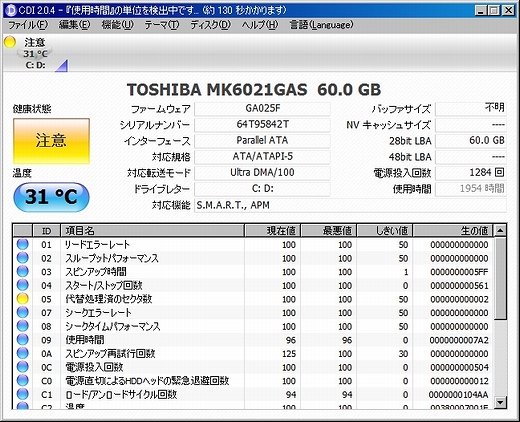
Task: Click the S.M.A.R.T., APM features field
Action: (x=350, y=205)
